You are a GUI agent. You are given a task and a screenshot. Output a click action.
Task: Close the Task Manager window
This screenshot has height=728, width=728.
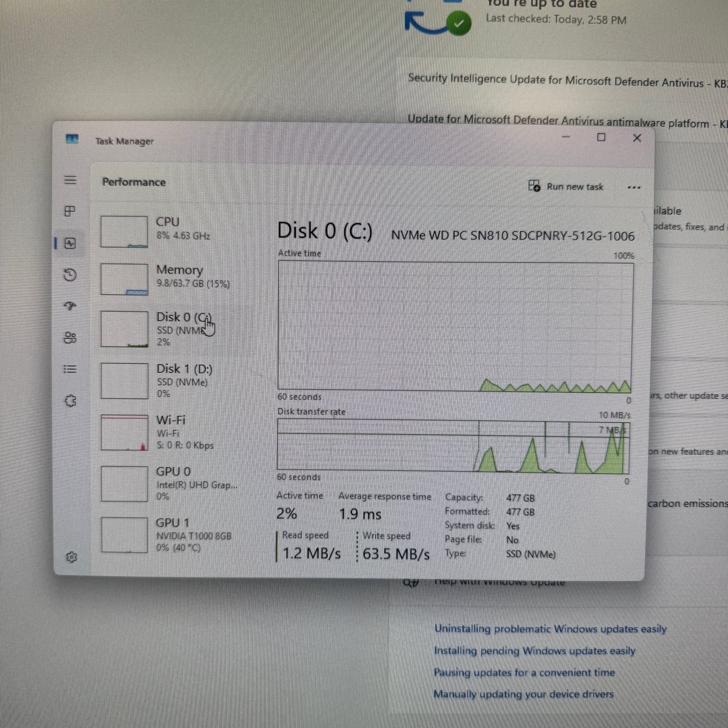click(637, 138)
